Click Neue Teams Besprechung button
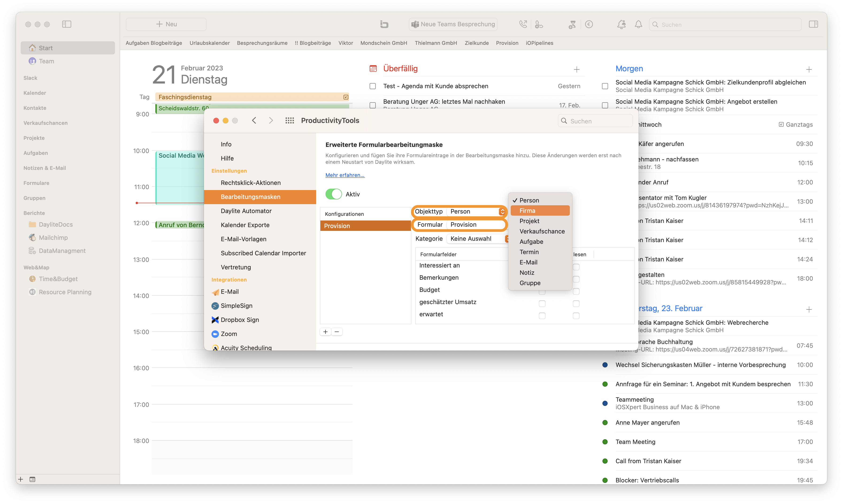This screenshot has height=504, width=843. point(453,24)
